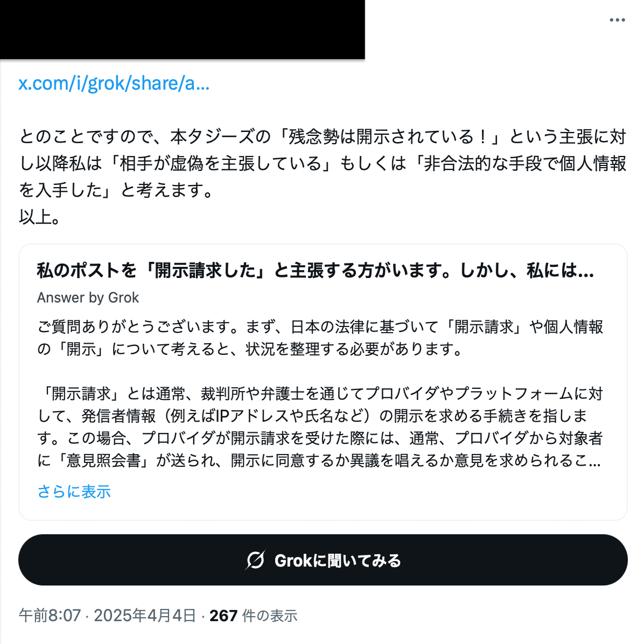Click the post line starting とのことですので
Image resolution: width=644 pixels, height=644 pixels.
tap(323, 136)
